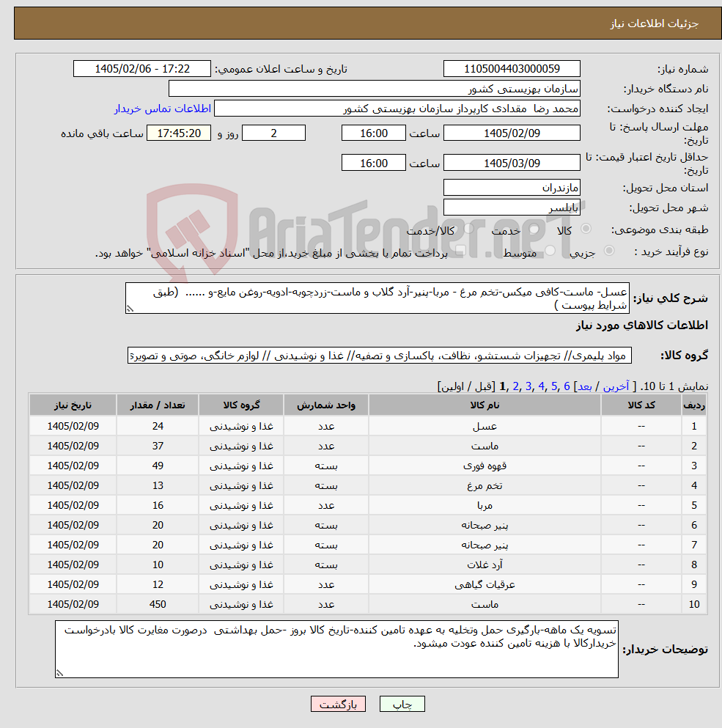Click the بعد next page link
This screenshot has width=722, height=728.
[585, 386]
